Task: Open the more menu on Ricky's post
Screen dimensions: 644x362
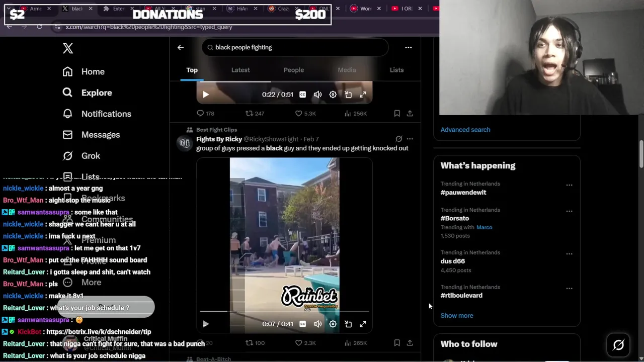Action: pyautogui.click(x=410, y=139)
